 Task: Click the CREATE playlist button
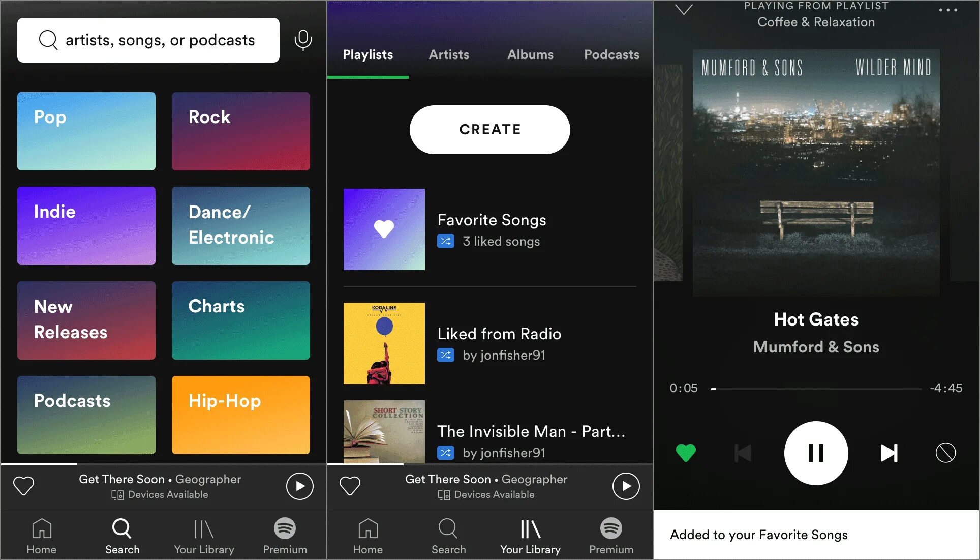(490, 129)
